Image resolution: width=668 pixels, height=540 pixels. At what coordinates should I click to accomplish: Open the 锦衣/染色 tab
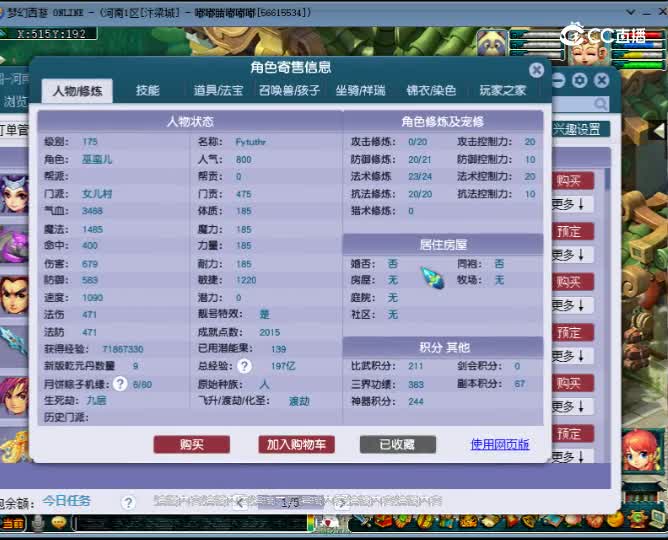point(431,90)
